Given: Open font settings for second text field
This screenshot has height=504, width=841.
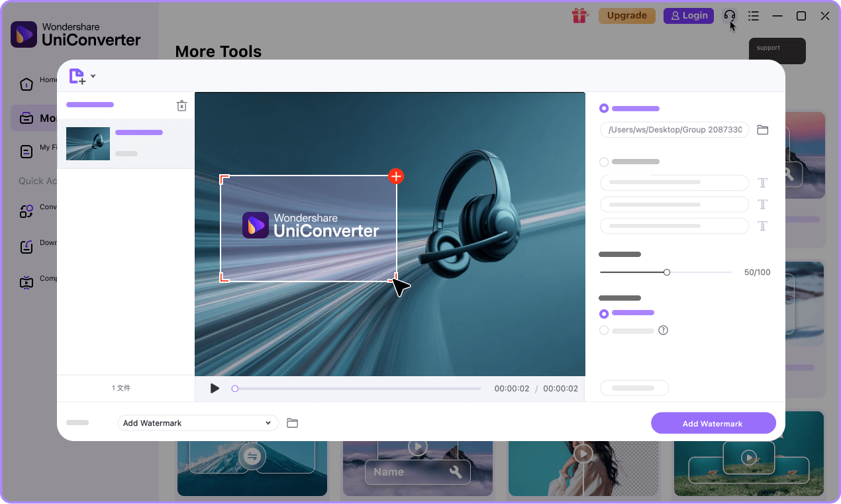Looking at the screenshot, I should click(762, 205).
